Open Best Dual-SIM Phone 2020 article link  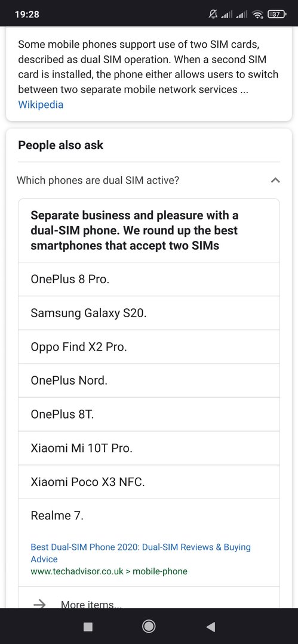pyautogui.click(x=140, y=553)
